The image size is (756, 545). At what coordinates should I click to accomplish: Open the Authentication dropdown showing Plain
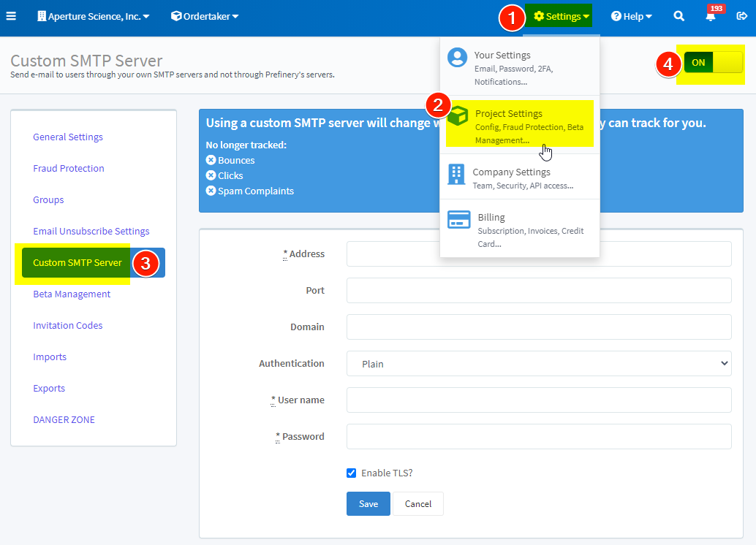pos(539,363)
